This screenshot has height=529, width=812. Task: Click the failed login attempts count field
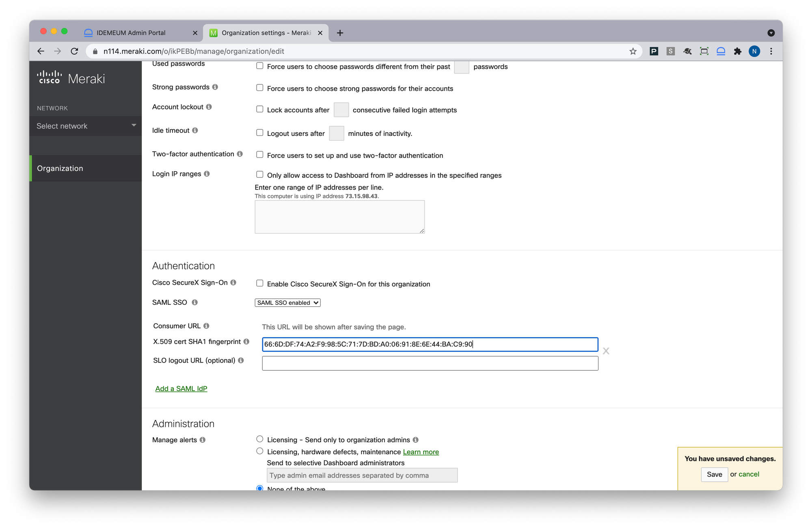(x=341, y=110)
